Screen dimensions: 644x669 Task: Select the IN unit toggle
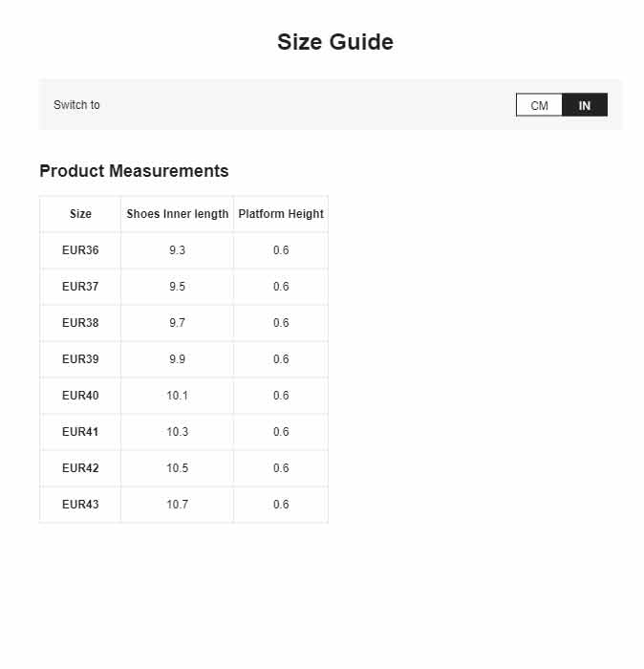[x=585, y=105]
